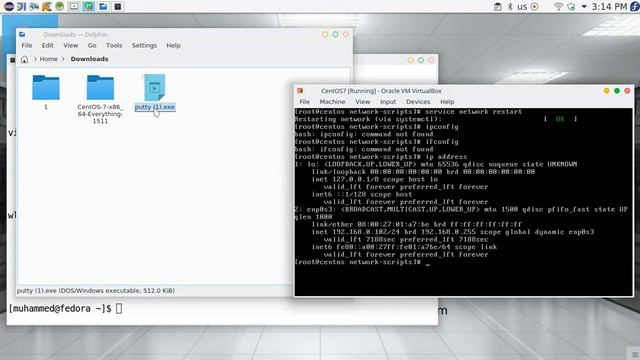Click the VirtualBox window title bar icon
The width and height of the screenshot is (640, 360).
(x=300, y=91)
